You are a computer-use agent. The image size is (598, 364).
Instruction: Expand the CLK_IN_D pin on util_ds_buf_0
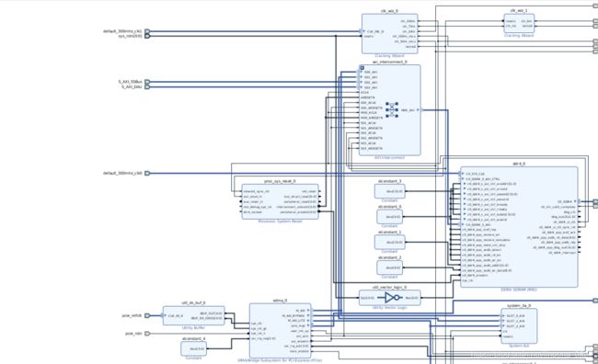(x=165, y=315)
